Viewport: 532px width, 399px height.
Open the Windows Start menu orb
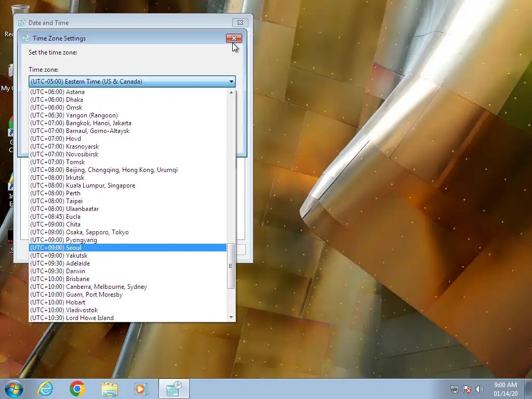click(14, 389)
